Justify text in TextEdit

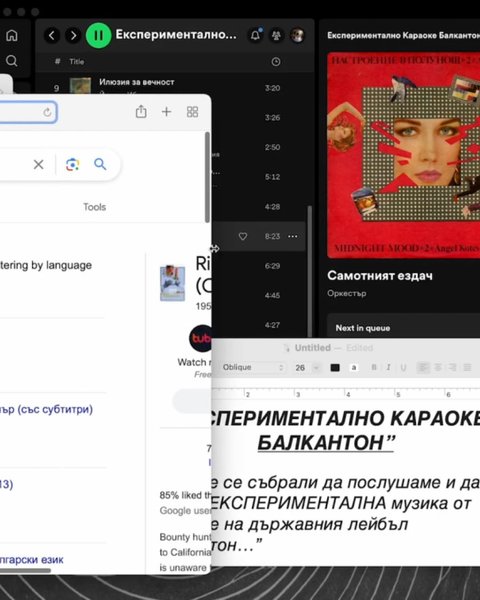click(467, 367)
